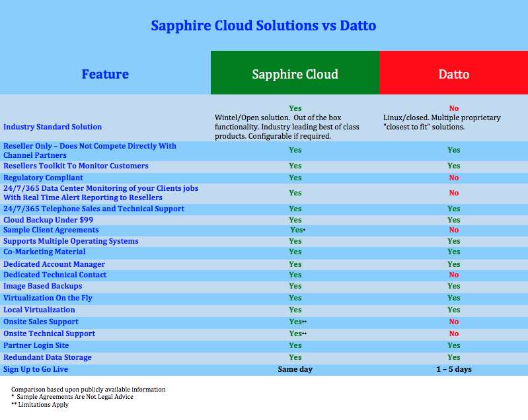
Task: Select Sample Client Agreements label
Action: 51,230
